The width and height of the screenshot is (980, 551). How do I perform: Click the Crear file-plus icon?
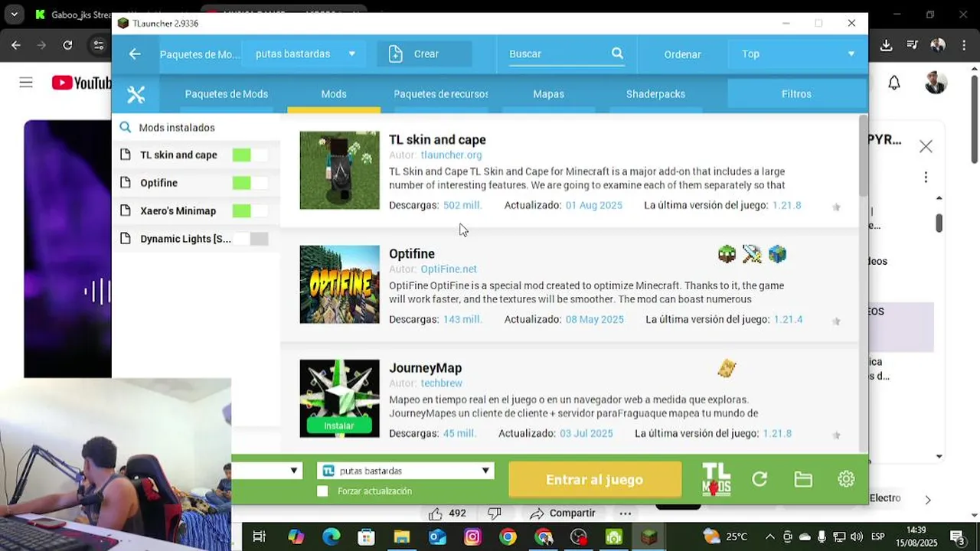click(x=395, y=54)
